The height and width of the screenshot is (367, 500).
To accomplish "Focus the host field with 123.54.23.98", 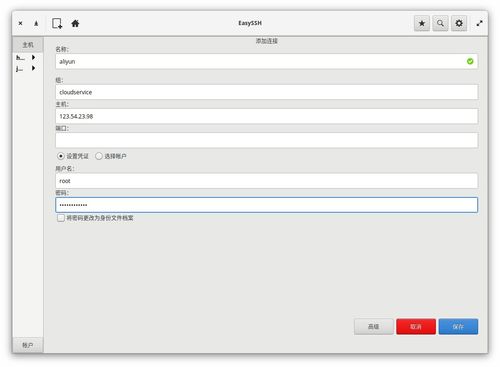I will [x=267, y=116].
